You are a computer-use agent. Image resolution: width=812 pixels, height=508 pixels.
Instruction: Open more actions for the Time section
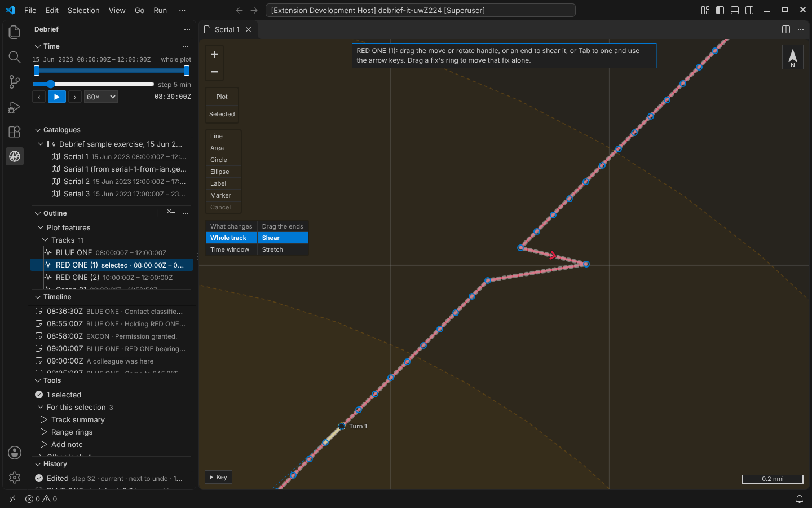(x=186, y=46)
